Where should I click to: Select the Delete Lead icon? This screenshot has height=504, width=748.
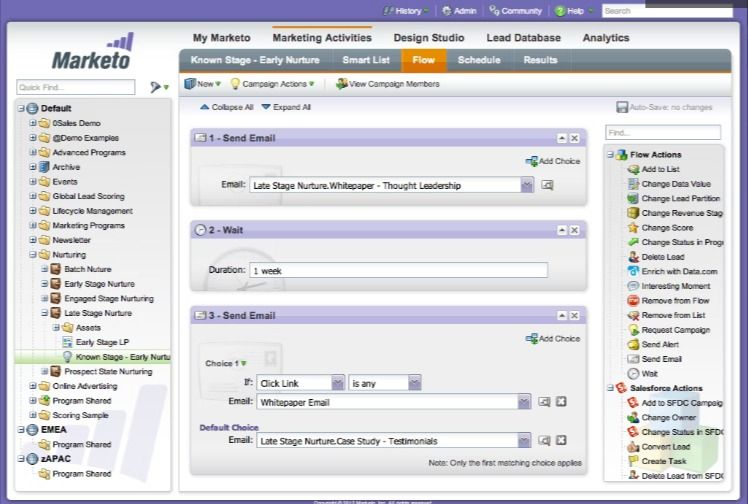click(x=633, y=257)
